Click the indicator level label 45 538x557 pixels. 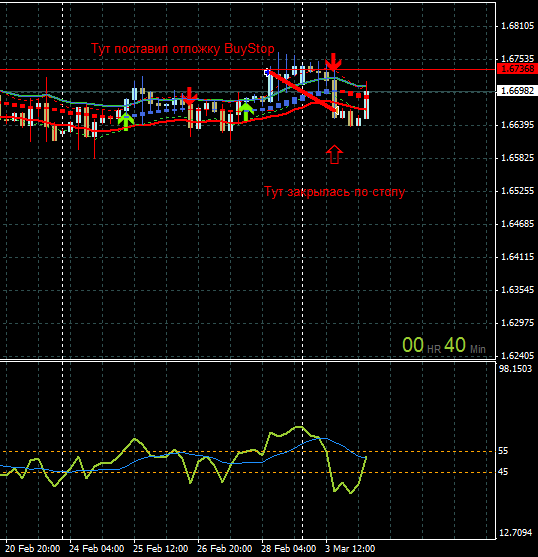pos(503,472)
